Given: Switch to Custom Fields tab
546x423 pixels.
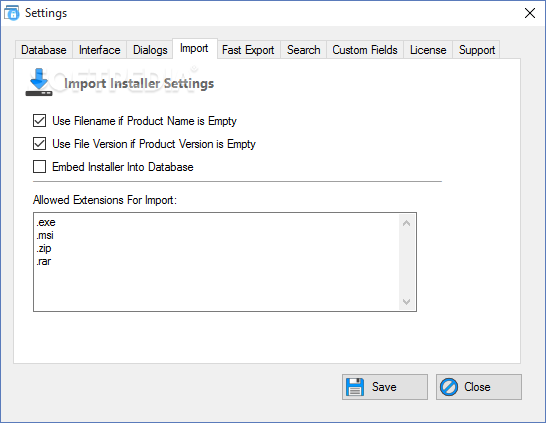Looking at the screenshot, I should point(365,50).
